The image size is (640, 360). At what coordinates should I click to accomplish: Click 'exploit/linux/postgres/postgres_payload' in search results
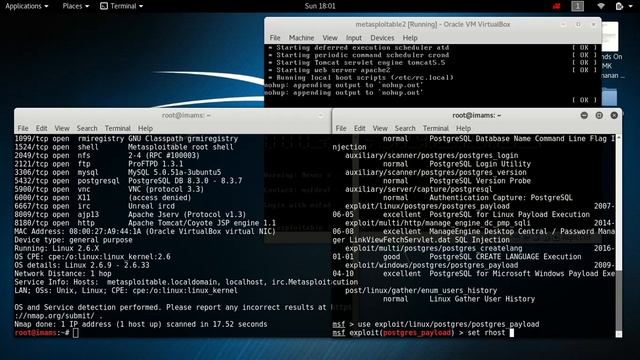(427, 206)
